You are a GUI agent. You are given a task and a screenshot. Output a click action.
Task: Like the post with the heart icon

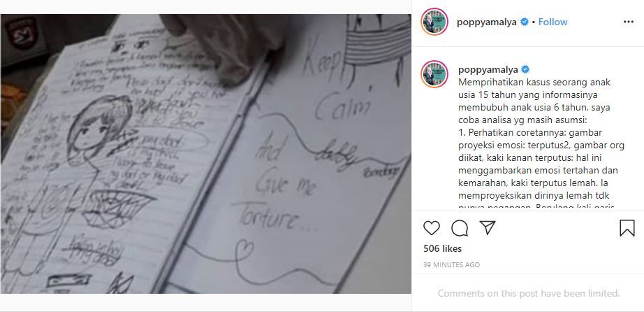431,228
